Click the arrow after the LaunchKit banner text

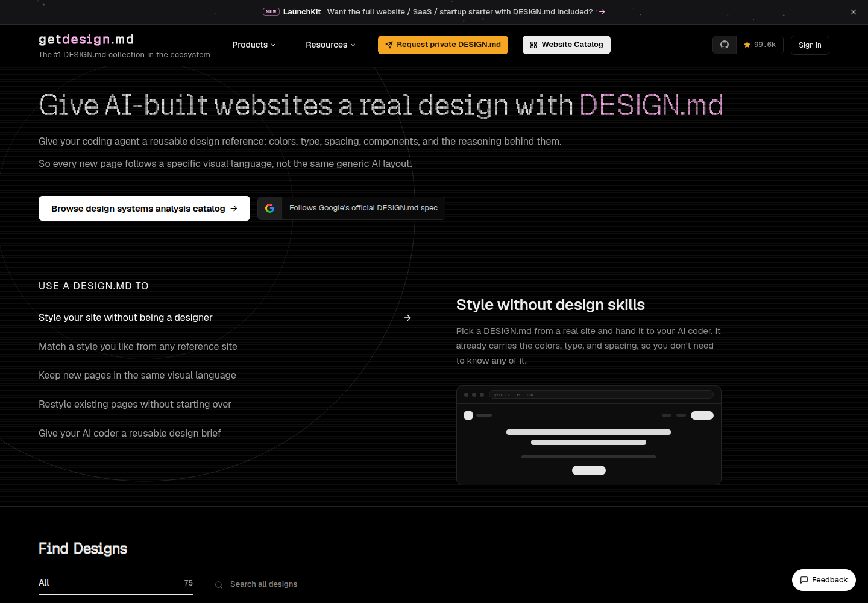pyautogui.click(x=602, y=11)
